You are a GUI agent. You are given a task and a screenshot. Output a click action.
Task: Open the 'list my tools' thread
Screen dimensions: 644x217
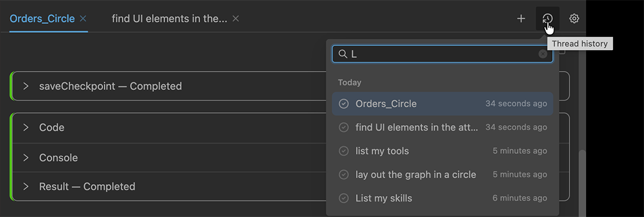[x=442, y=151]
